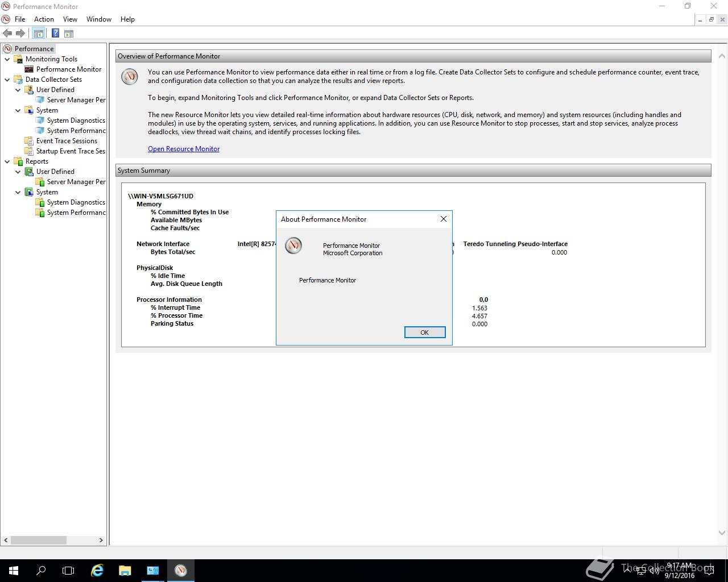Toggle the Show/Hide Console Tree toolbar icon
728x582 pixels.
point(39,34)
